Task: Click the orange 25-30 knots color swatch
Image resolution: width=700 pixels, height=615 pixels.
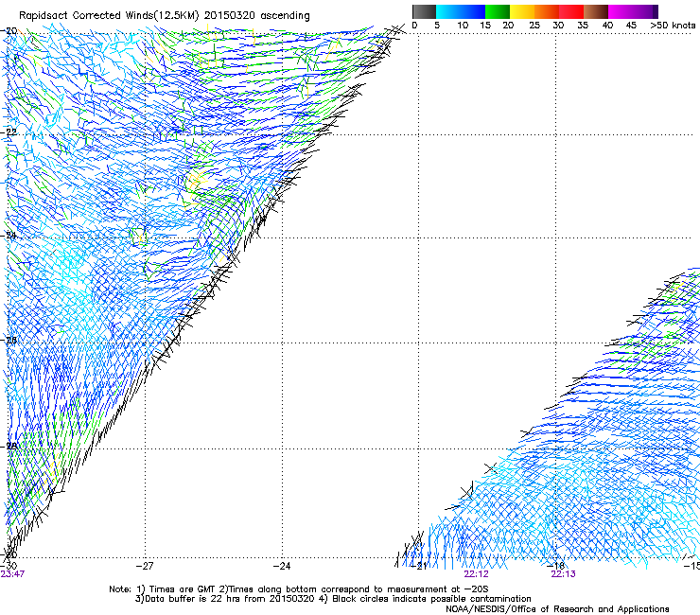Action: 547,11
